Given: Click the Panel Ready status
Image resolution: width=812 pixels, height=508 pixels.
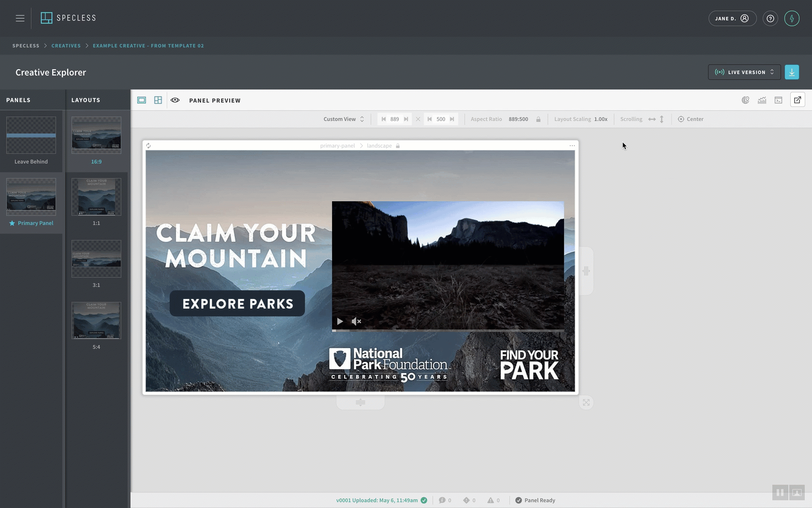Looking at the screenshot, I should click(x=535, y=500).
